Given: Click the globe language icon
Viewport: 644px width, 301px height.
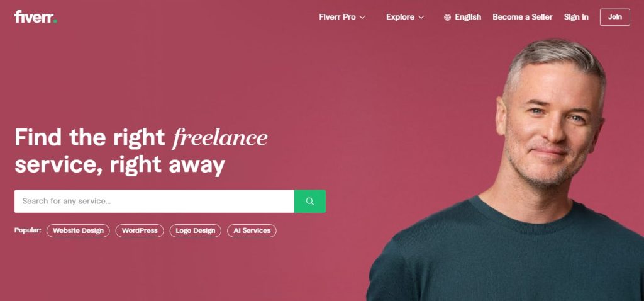Looking at the screenshot, I should coord(447,17).
